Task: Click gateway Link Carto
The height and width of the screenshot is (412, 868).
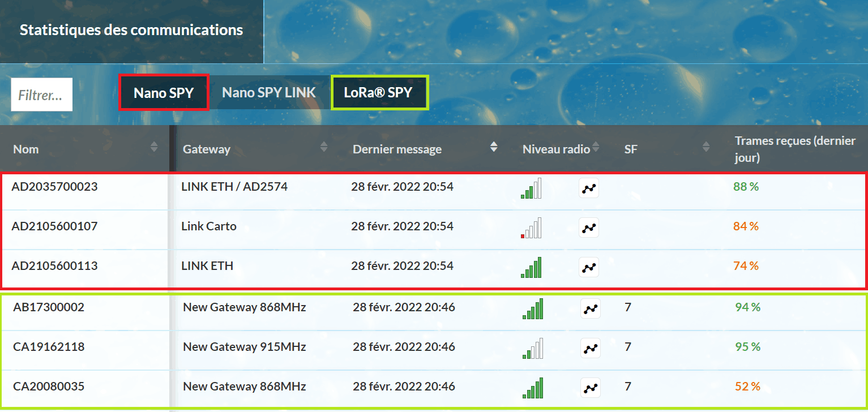Action: click(209, 226)
